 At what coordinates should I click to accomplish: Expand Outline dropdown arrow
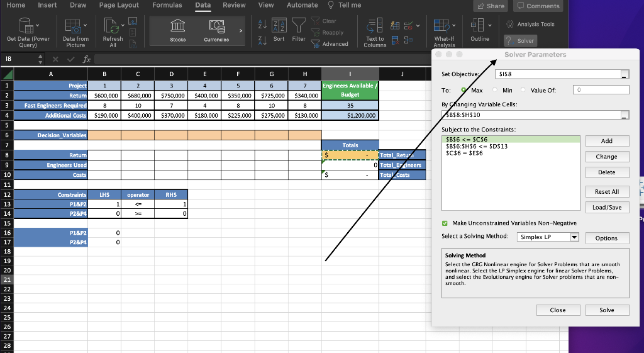[x=489, y=25]
